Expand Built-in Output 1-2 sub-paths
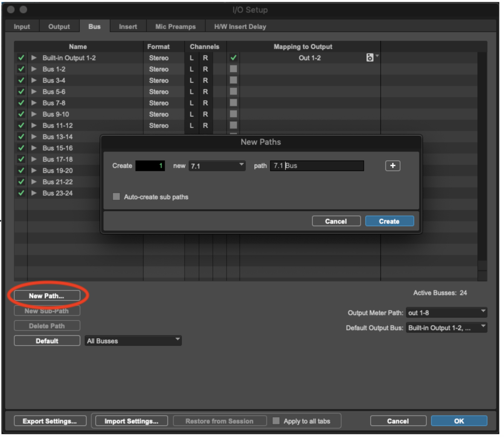 click(34, 58)
